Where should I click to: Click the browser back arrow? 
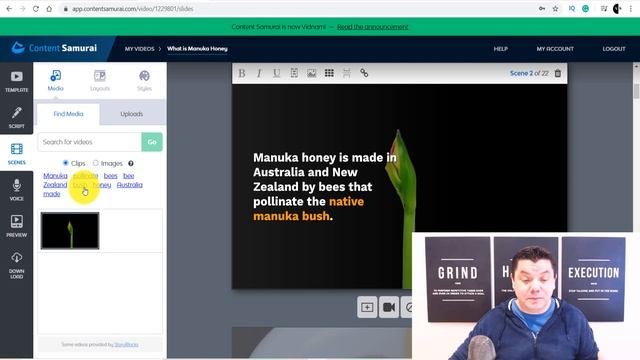coord(9,9)
